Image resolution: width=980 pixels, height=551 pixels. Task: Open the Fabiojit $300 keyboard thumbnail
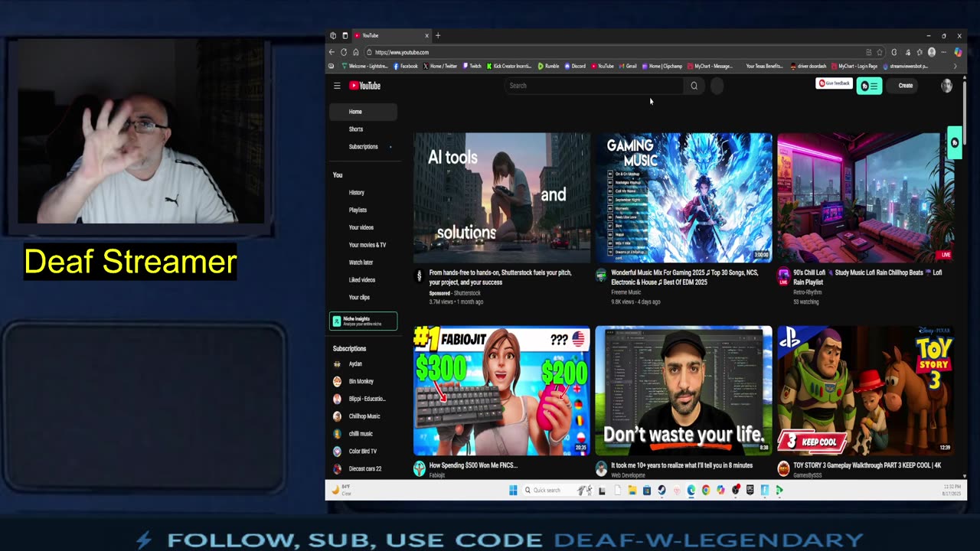pos(501,391)
